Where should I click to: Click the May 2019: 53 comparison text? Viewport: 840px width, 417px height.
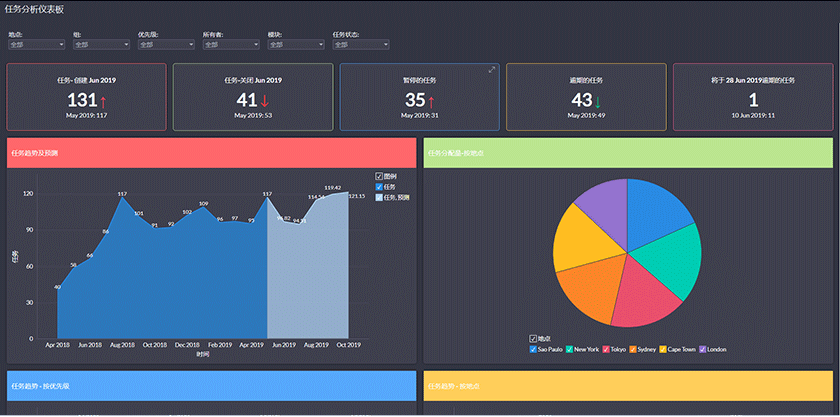click(x=253, y=115)
